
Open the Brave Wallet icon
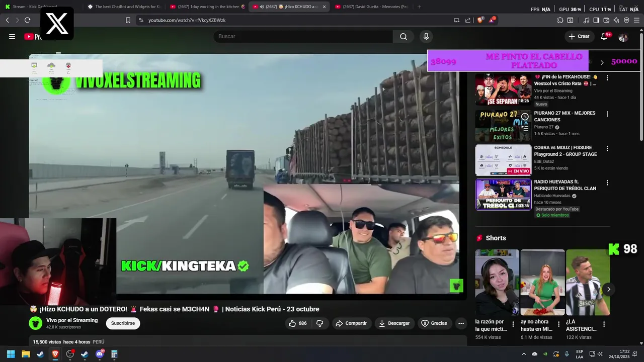pos(606,20)
